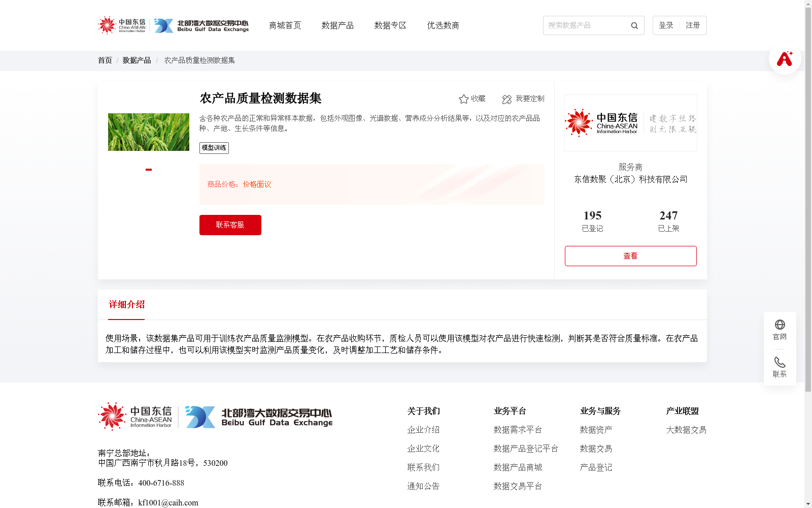812x508 pixels.
Task: Open the 联系我们 footer link
Action: tap(423, 467)
